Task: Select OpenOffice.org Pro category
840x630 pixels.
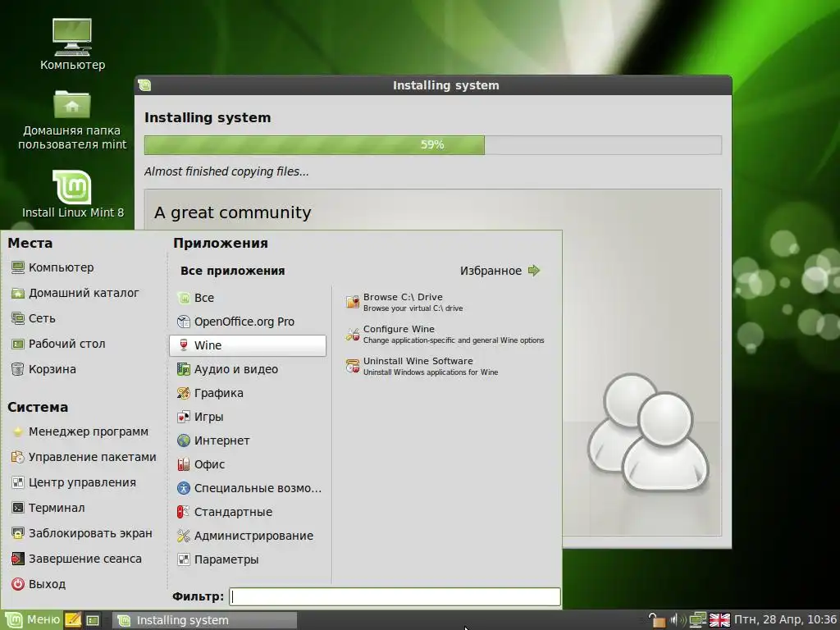Action: (x=248, y=322)
